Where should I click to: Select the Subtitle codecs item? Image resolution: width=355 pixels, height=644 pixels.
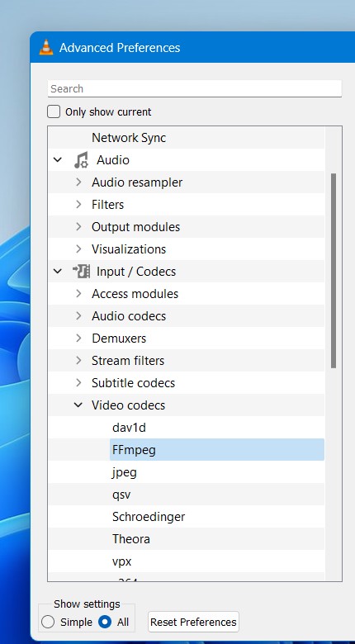(x=133, y=383)
